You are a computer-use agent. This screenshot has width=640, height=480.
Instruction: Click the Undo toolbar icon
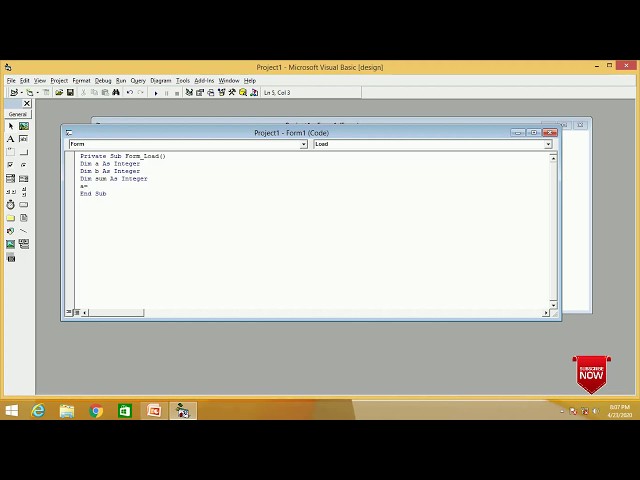pos(130,93)
